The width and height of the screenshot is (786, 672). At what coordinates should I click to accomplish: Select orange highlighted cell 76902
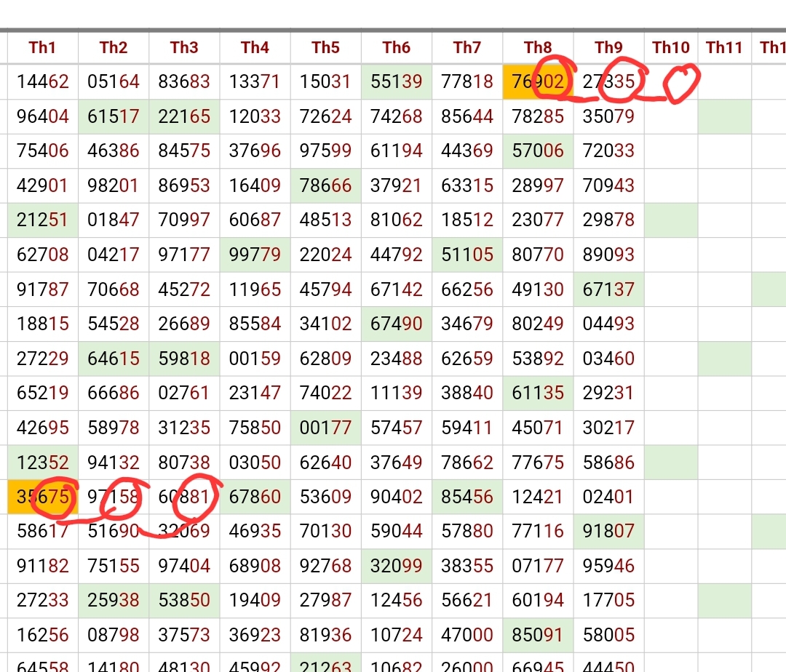pyautogui.click(x=538, y=81)
